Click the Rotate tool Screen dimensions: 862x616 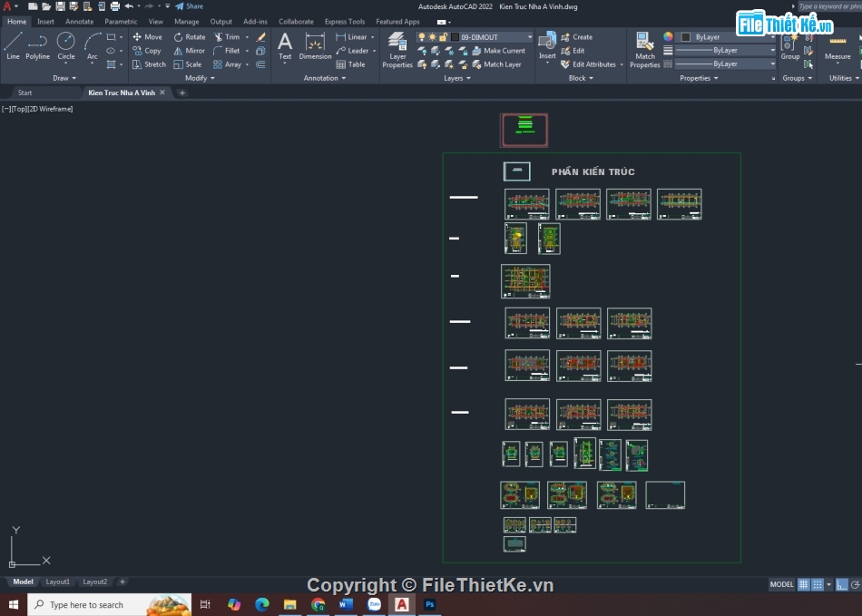coord(189,37)
